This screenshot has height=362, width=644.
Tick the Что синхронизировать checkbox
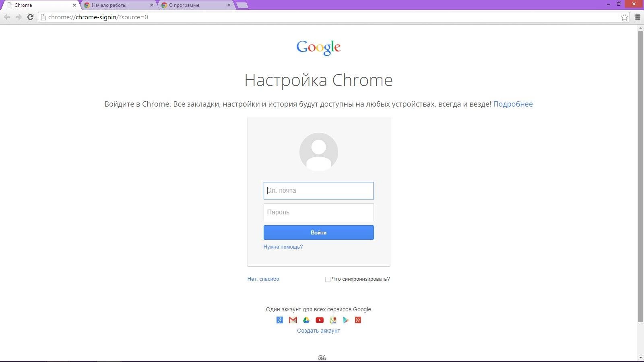pos(328,279)
